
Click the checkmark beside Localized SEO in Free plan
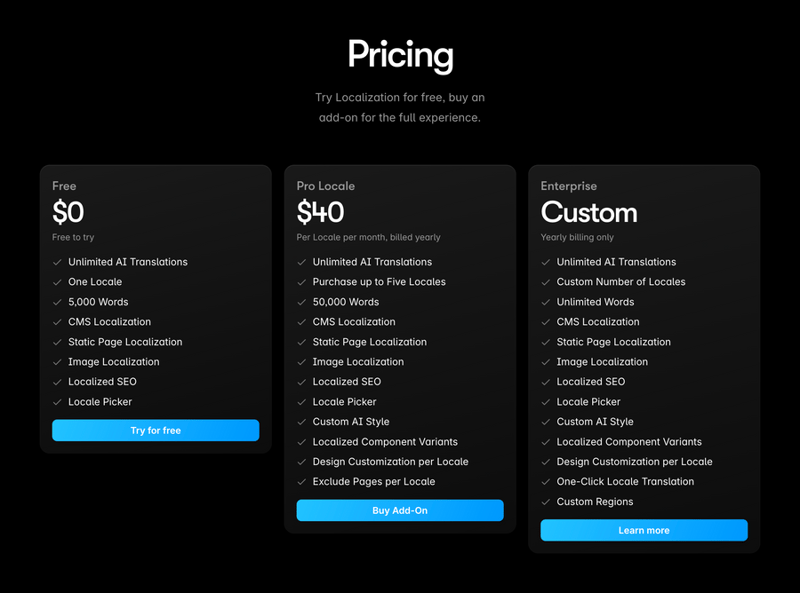tap(55, 382)
